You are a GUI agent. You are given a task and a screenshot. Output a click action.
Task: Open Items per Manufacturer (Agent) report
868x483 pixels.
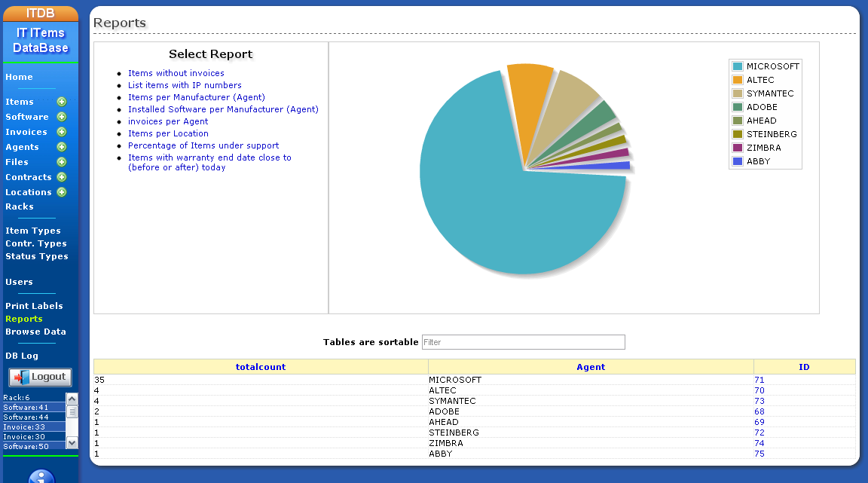tap(196, 97)
